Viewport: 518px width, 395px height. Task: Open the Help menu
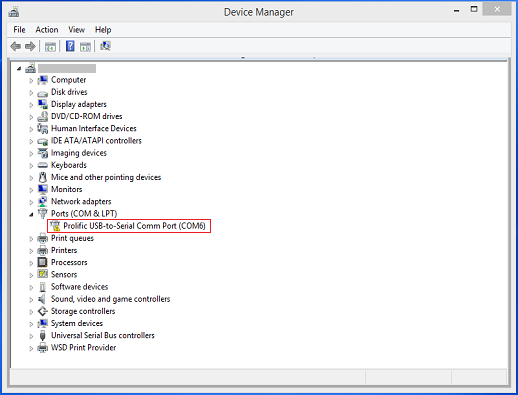[103, 30]
